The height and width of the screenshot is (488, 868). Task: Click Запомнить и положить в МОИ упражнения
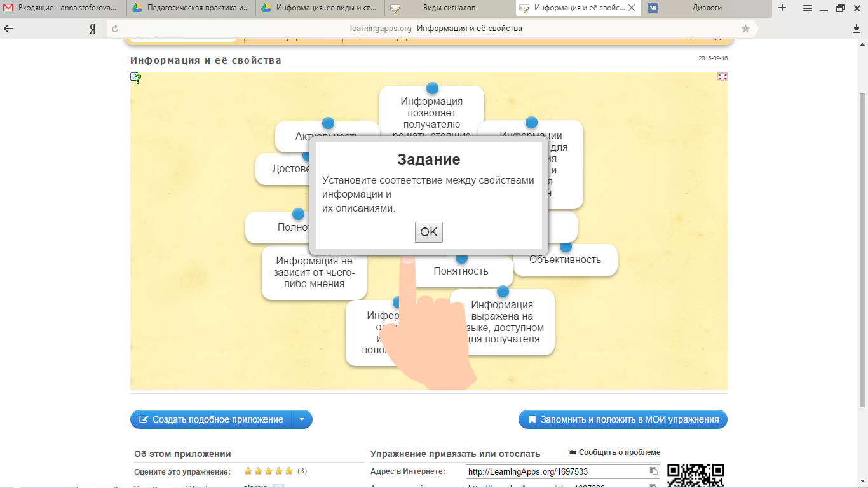click(x=623, y=419)
